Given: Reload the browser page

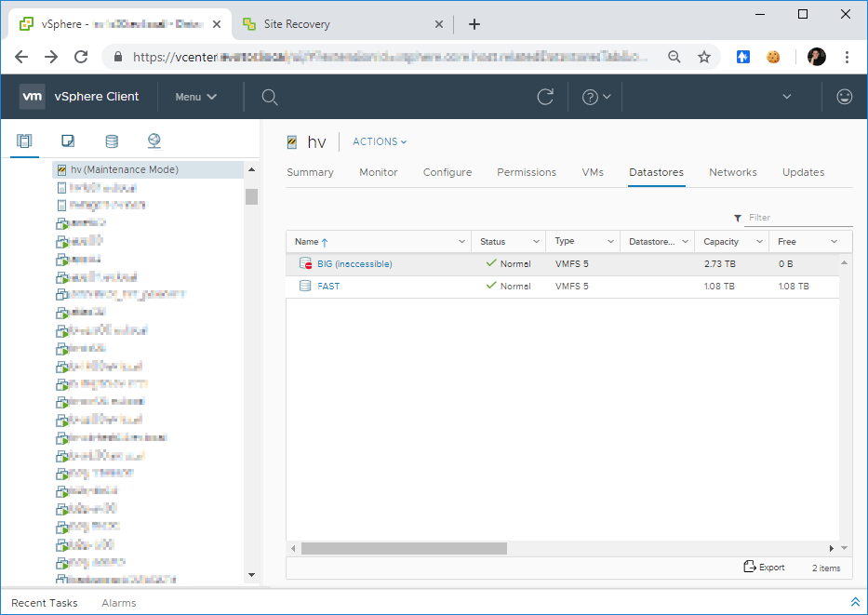Looking at the screenshot, I should pyautogui.click(x=81, y=57).
